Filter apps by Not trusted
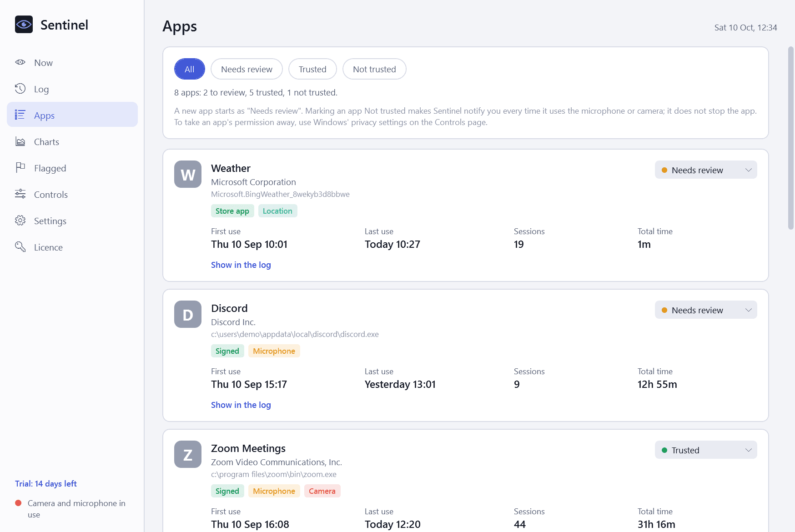The width and height of the screenshot is (795, 532). click(x=374, y=69)
